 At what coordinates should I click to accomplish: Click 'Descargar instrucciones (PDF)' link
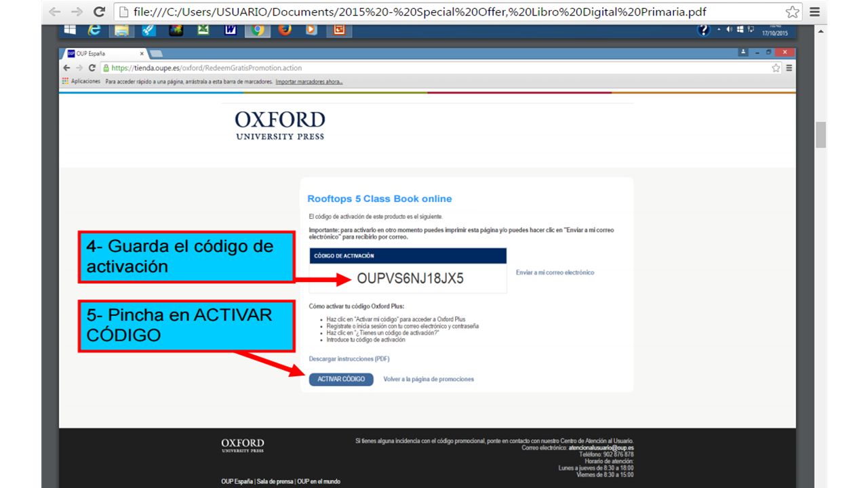[x=349, y=359]
